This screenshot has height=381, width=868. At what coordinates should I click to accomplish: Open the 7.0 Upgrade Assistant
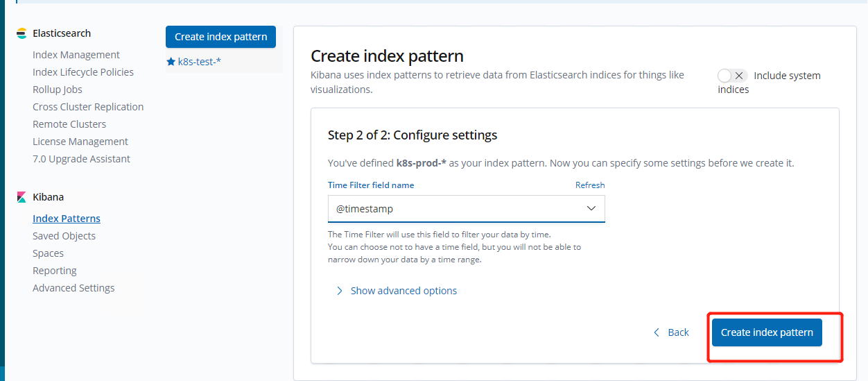[x=81, y=159]
